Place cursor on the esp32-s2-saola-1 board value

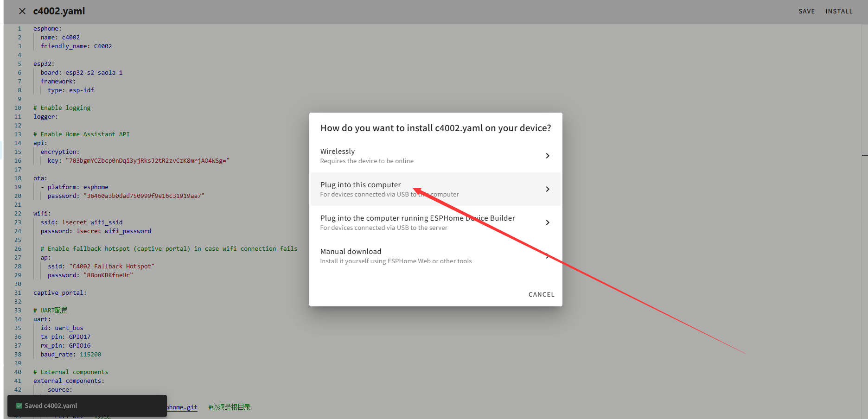click(x=94, y=73)
